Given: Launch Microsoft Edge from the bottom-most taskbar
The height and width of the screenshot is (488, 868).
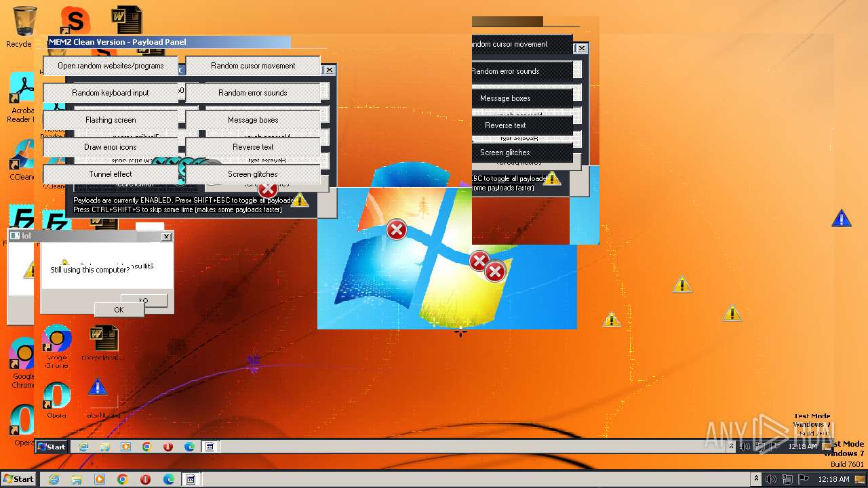Looking at the screenshot, I should (168, 479).
